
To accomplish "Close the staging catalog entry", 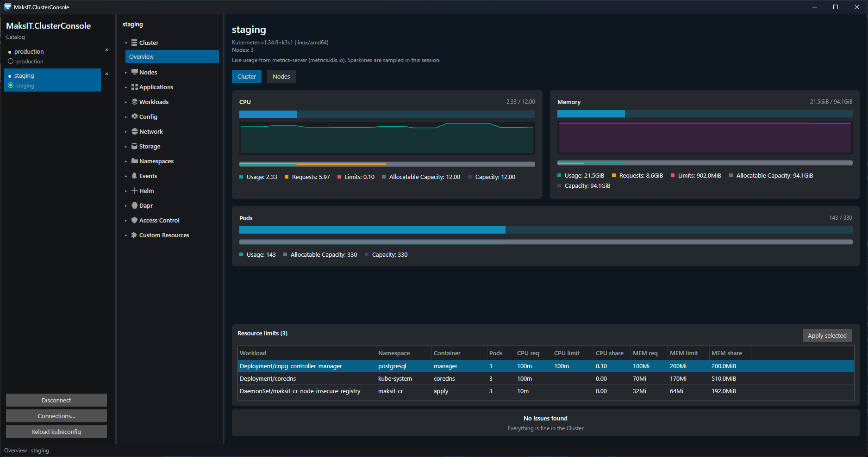I will tap(106, 74).
